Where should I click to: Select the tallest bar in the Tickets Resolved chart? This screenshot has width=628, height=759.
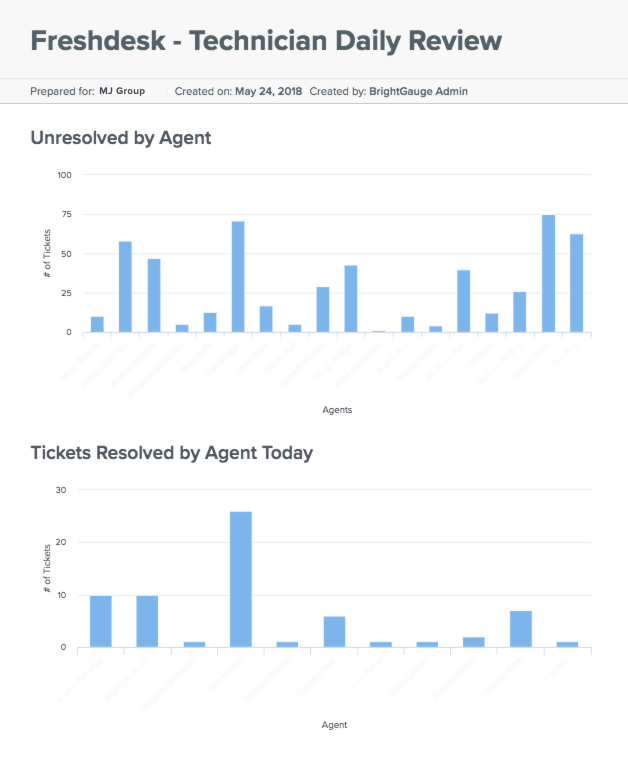click(241, 579)
